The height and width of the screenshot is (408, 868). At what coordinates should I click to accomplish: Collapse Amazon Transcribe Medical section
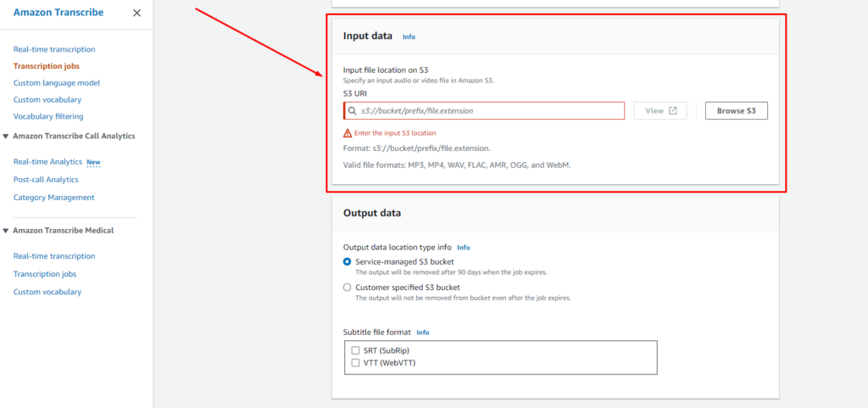(6, 231)
